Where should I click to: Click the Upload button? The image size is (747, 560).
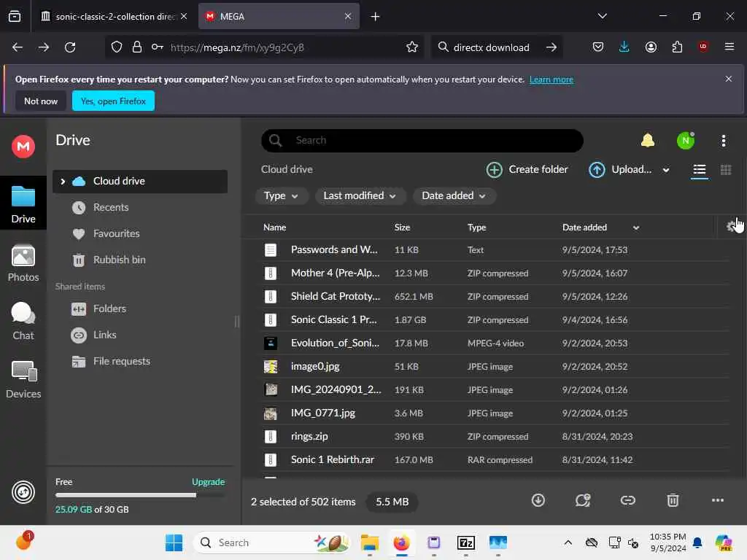(620, 169)
